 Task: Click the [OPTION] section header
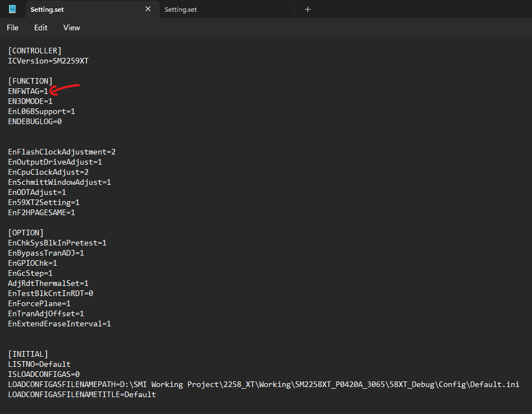(x=26, y=233)
